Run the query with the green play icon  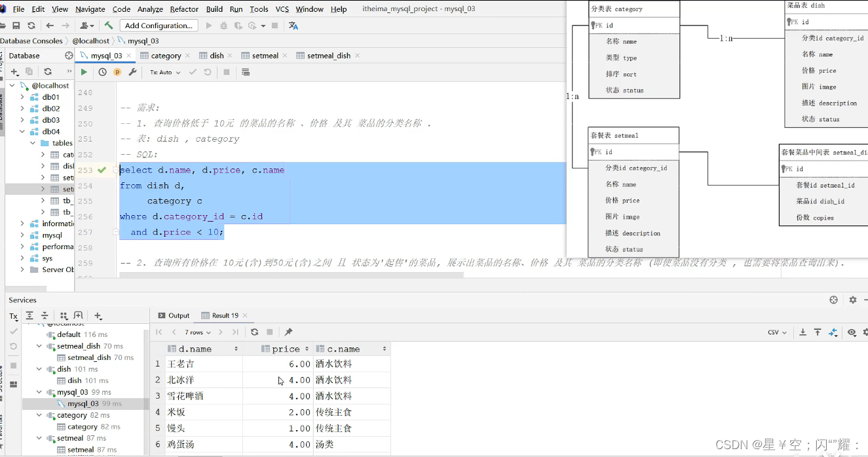pyautogui.click(x=84, y=72)
